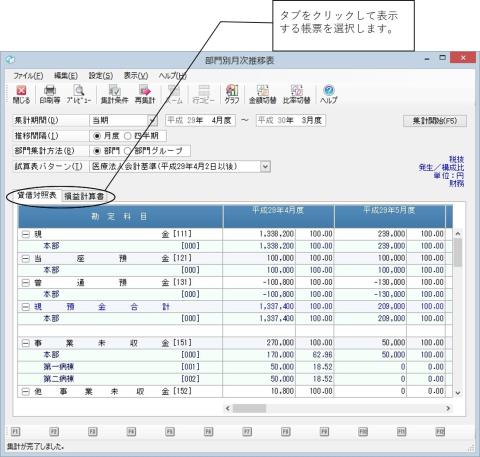Image resolution: width=480 pixels, height=457 pixels.
Task: Click the horizontal scrollbar thumb
Action: (x=249, y=408)
